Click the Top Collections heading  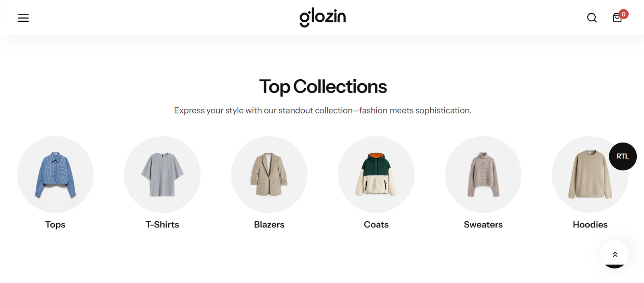pos(323,86)
